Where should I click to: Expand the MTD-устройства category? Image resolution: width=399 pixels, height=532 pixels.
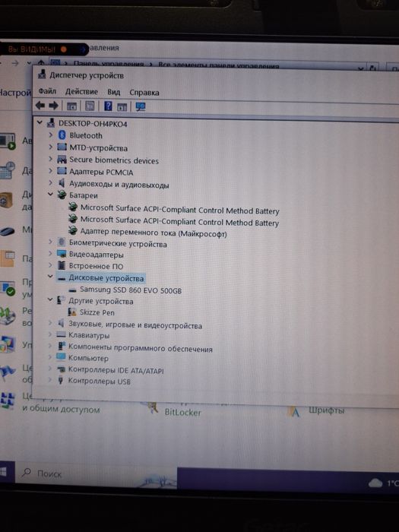[51, 147]
